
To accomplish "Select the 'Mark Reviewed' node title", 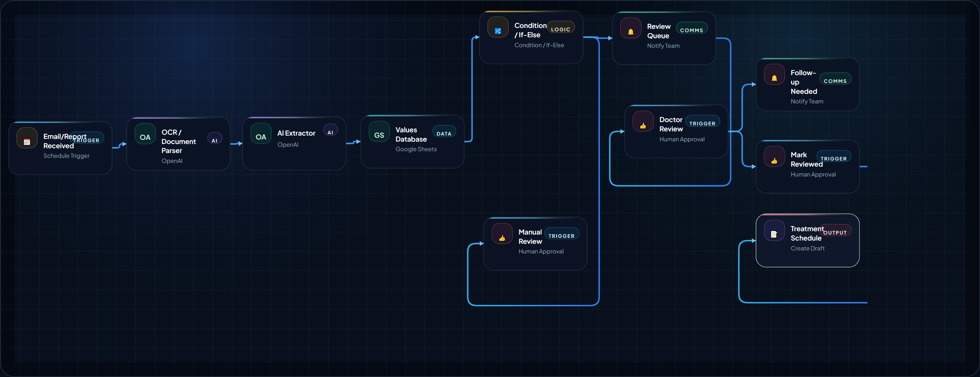I will pyautogui.click(x=807, y=160).
